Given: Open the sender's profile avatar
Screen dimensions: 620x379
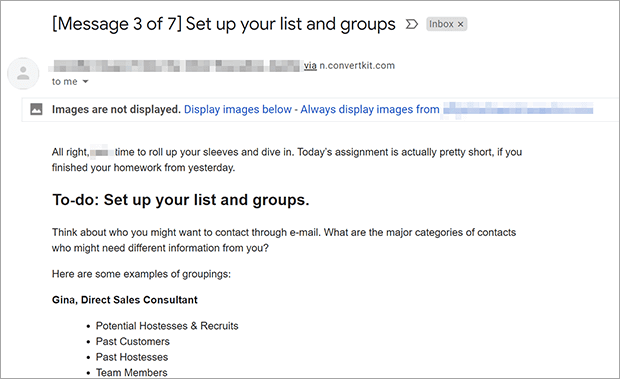Looking at the screenshot, I should click(23, 74).
